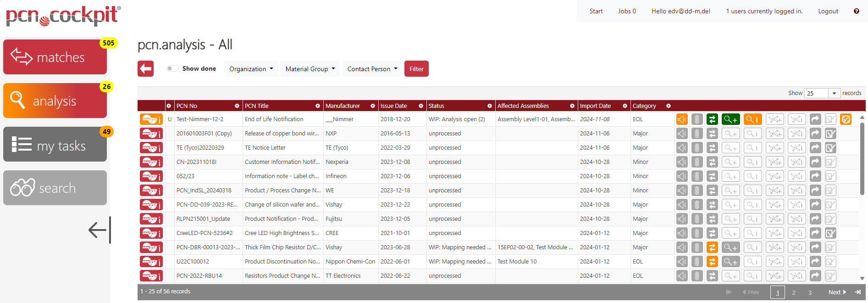Click the red back arrow button
Viewport: 868px width, 303px height.
146,69
